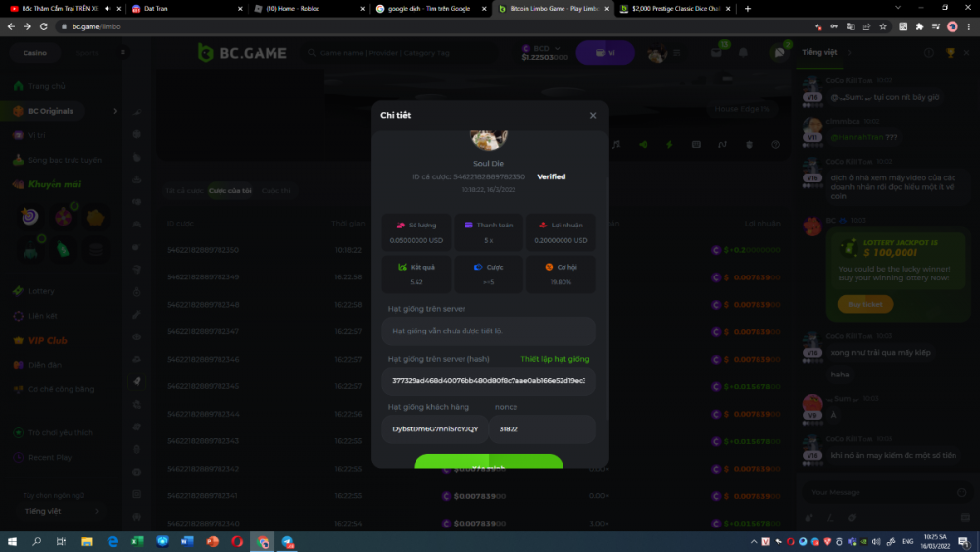This screenshot has height=552, width=980.
Task: Click the server seed hash field
Action: 488,381
